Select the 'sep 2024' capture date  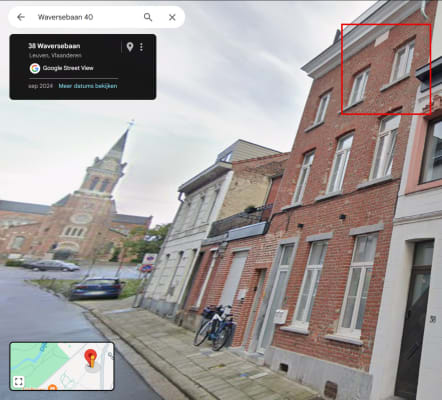(x=40, y=86)
